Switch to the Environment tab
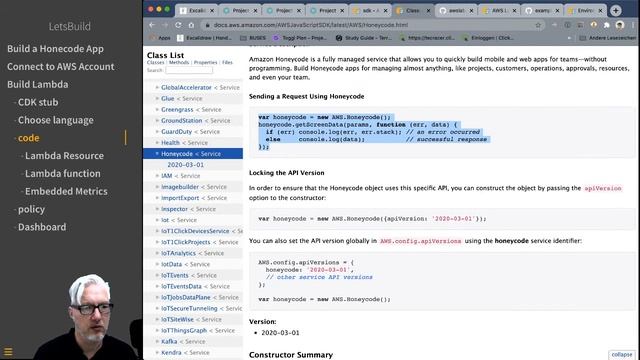Image resolution: width=640 pixels, height=360 pixels. [585, 11]
